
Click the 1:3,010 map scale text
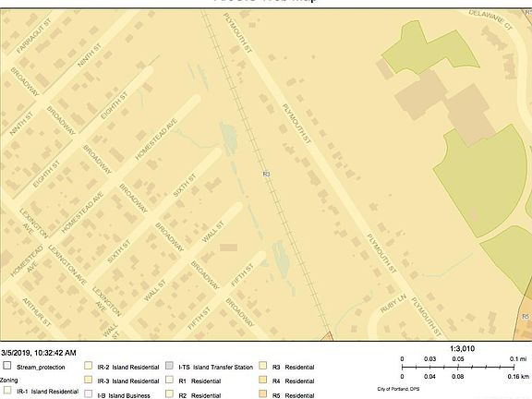462,348
